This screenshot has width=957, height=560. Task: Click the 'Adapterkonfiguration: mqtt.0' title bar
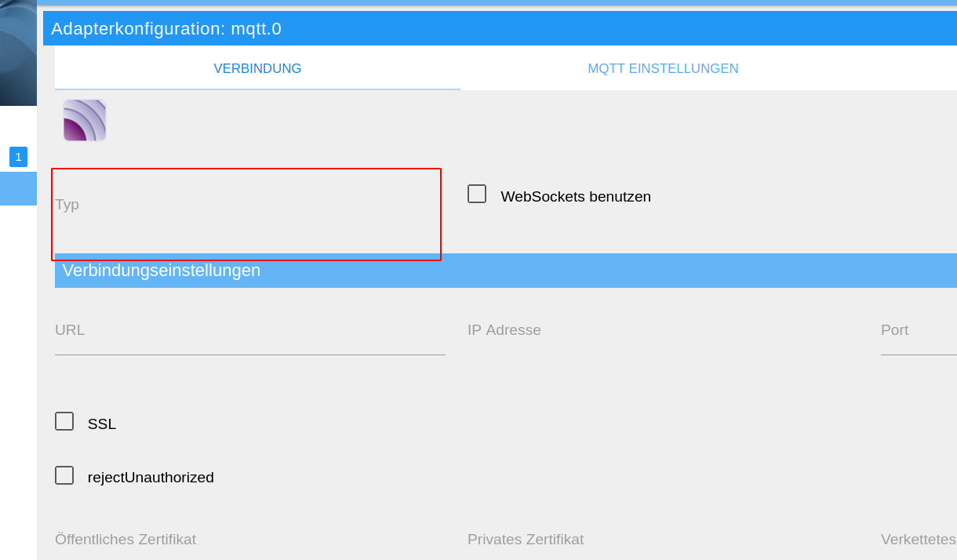(x=500, y=28)
